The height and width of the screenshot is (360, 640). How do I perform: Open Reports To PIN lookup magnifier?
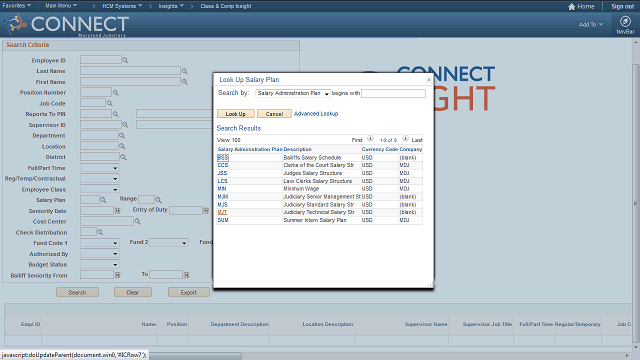click(116, 114)
